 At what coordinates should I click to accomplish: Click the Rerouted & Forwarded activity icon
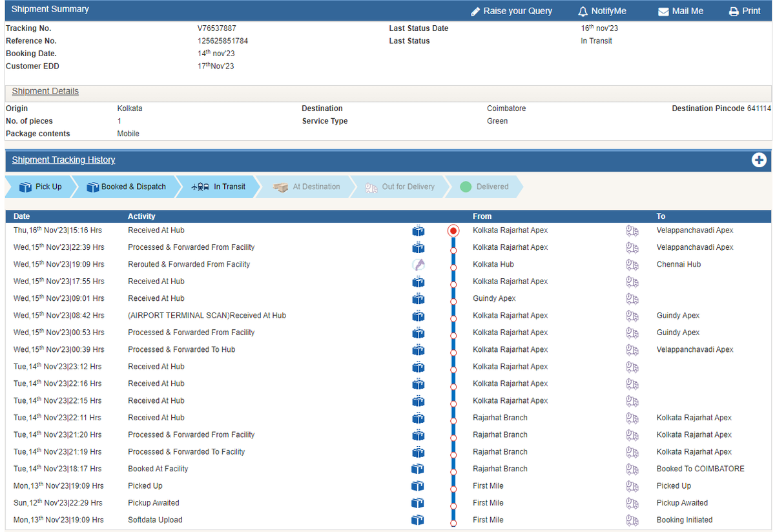(x=418, y=264)
